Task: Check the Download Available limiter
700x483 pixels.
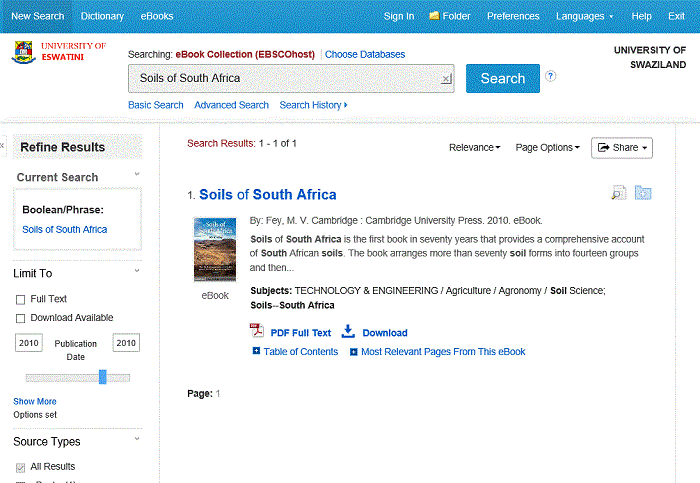Action: [21, 318]
